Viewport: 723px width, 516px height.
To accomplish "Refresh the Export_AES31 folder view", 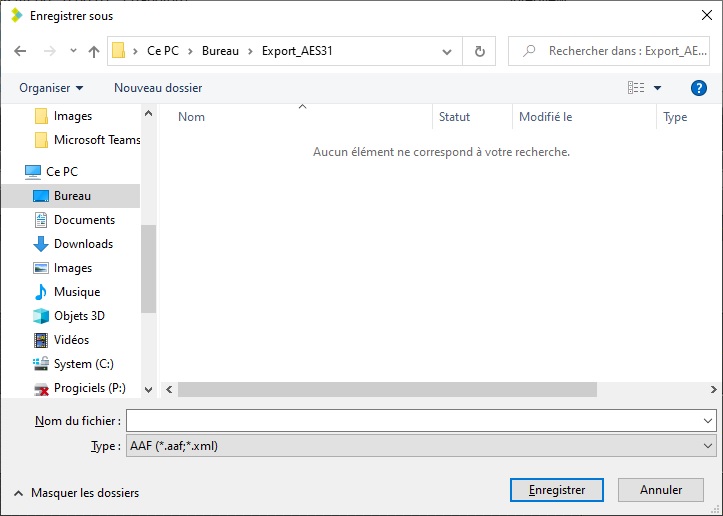I will pyautogui.click(x=480, y=51).
